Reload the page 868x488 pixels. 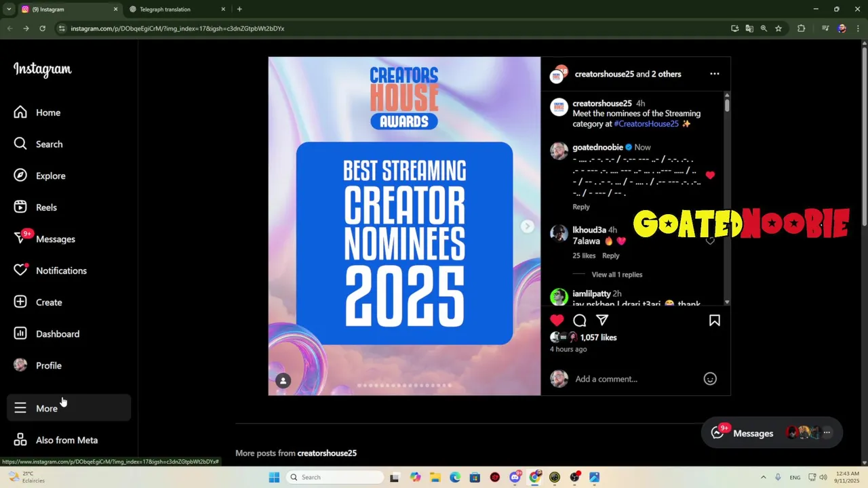[x=42, y=28]
